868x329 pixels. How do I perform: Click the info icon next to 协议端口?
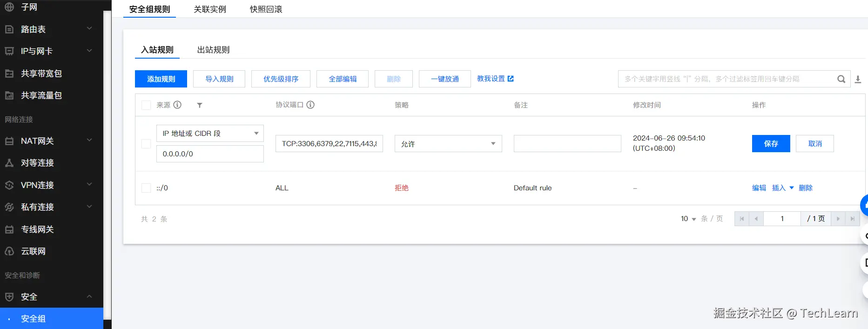[x=310, y=105]
